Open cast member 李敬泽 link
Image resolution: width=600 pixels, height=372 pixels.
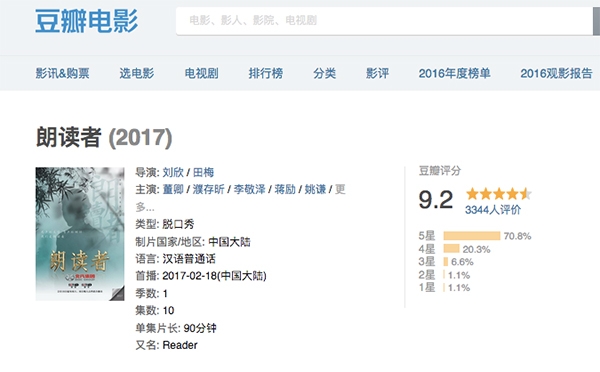click(249, 189)
